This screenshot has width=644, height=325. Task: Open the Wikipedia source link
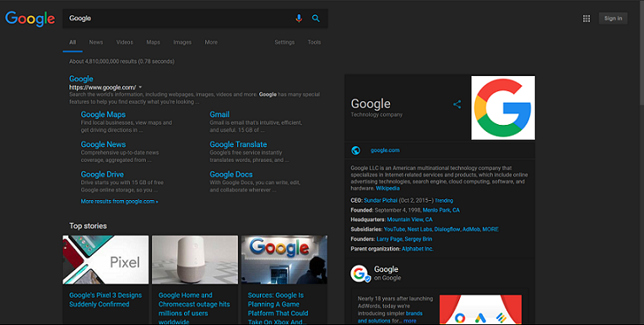[387, 188]
